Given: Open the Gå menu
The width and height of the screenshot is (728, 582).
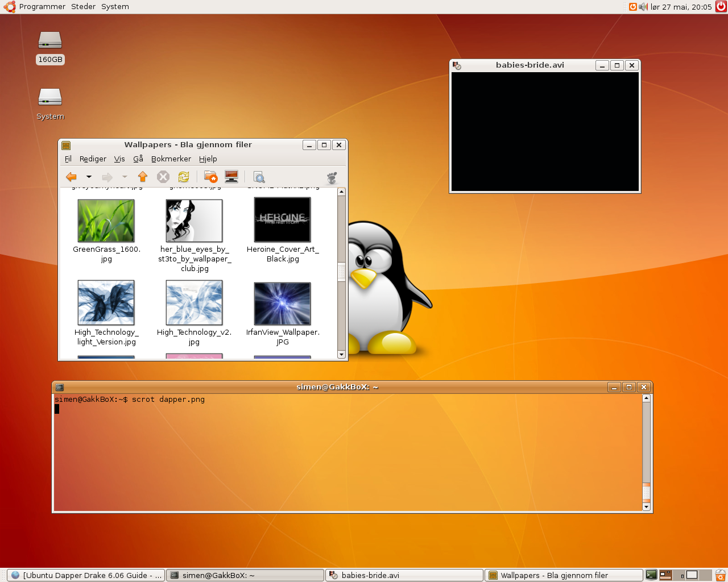Looking at the screenshot, I should click(x=138, y=159).
